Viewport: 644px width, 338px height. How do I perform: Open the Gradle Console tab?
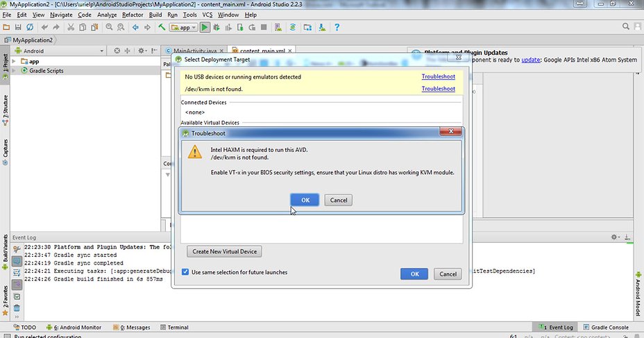click(x=606, y=328)
